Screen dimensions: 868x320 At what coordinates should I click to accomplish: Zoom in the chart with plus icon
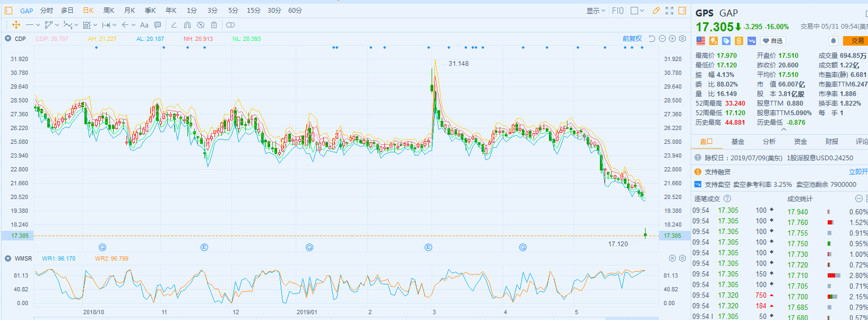pos(672,39)
